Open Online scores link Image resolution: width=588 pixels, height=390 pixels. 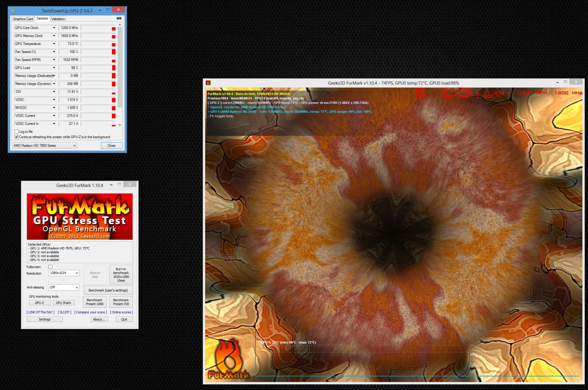122,313
